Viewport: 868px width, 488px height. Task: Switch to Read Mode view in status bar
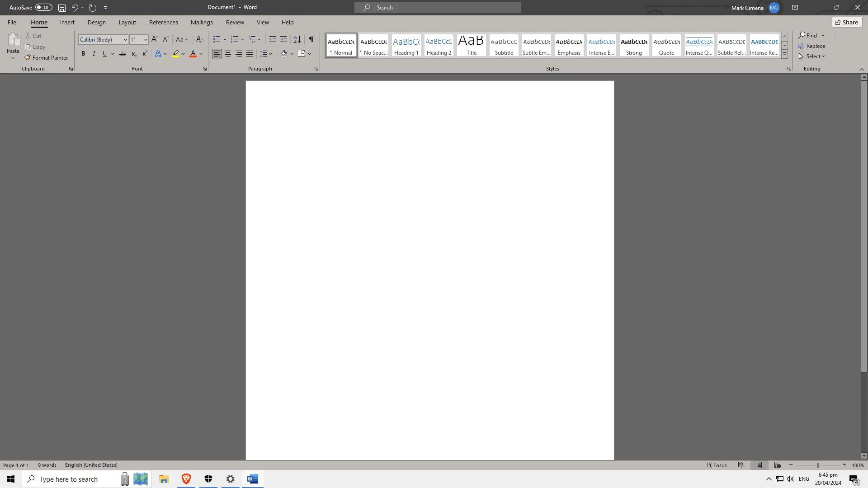pos(741,465)
